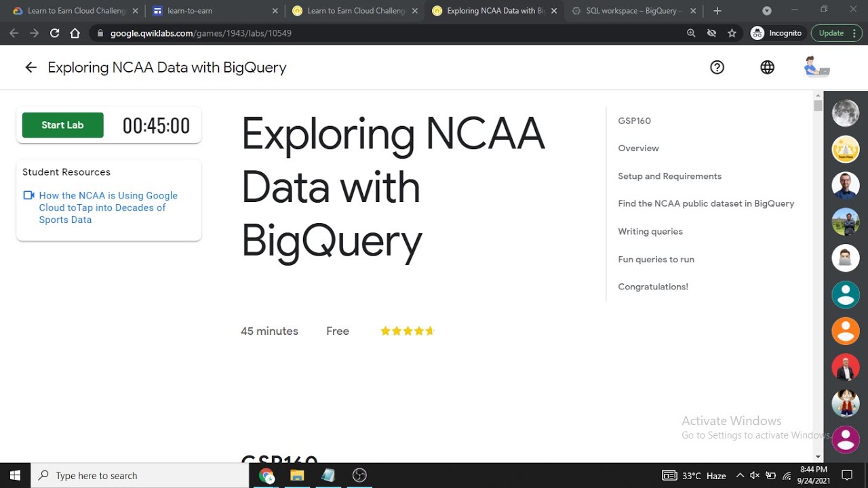
Task: Jump to Writing queries section
Action: click(x=650, y=231)
